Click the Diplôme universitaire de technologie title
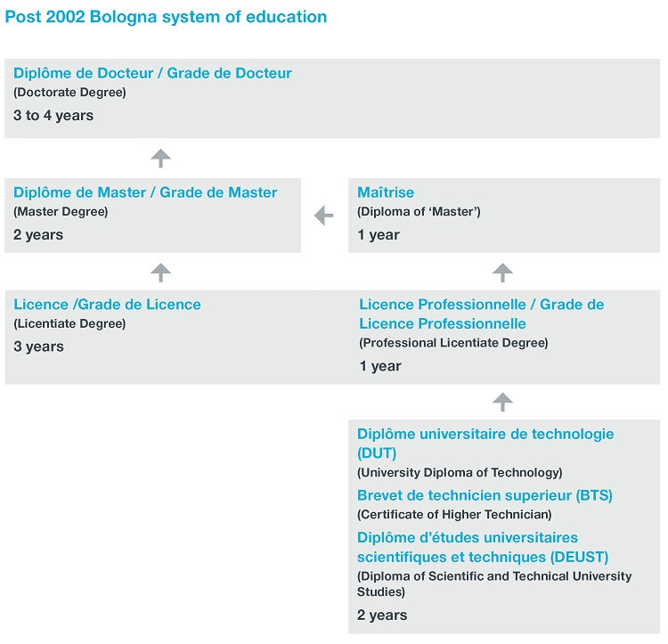 [x=485, y=444]
